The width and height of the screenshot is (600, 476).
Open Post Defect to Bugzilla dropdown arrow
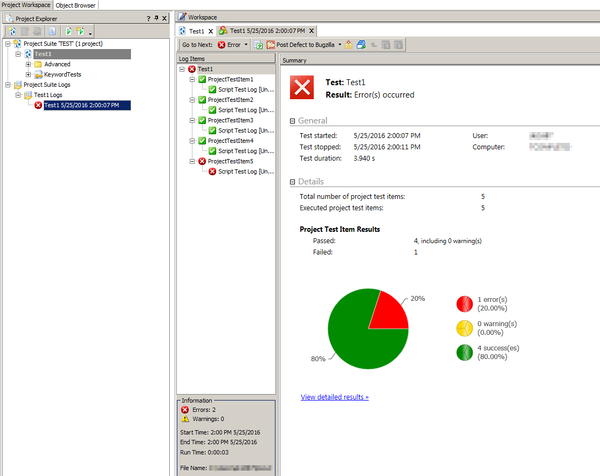pyautogui.click(x=339, y=45)
